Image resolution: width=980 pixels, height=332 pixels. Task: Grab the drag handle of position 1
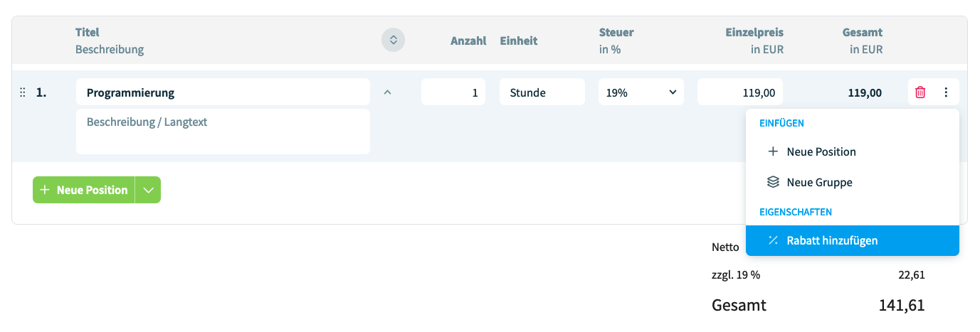[x=22, y=92]
